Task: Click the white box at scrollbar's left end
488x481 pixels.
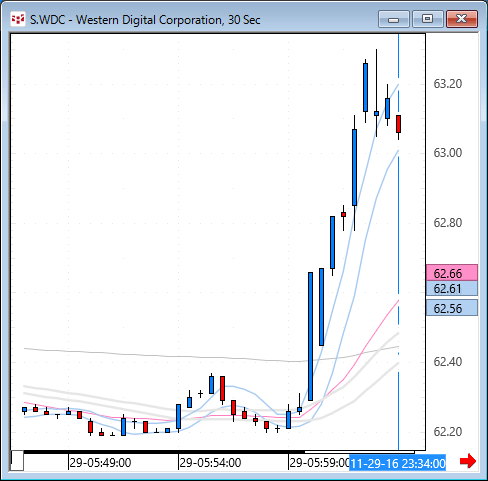Action: click(x=17, y=461)
